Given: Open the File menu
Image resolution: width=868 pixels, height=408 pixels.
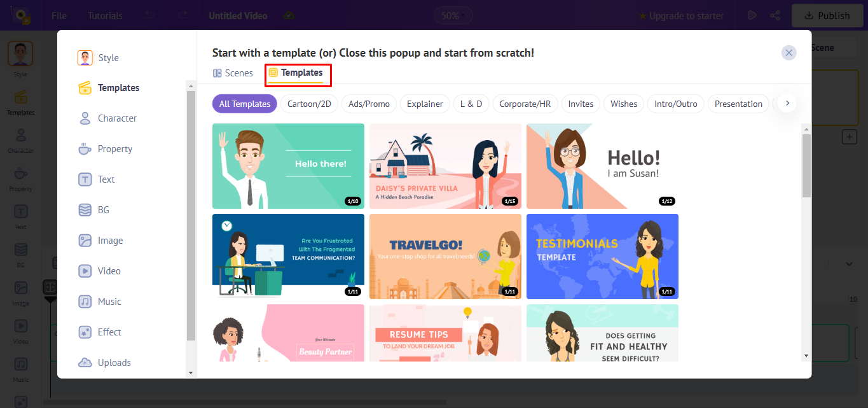Looking at the screenshot, I should point(59,15).
